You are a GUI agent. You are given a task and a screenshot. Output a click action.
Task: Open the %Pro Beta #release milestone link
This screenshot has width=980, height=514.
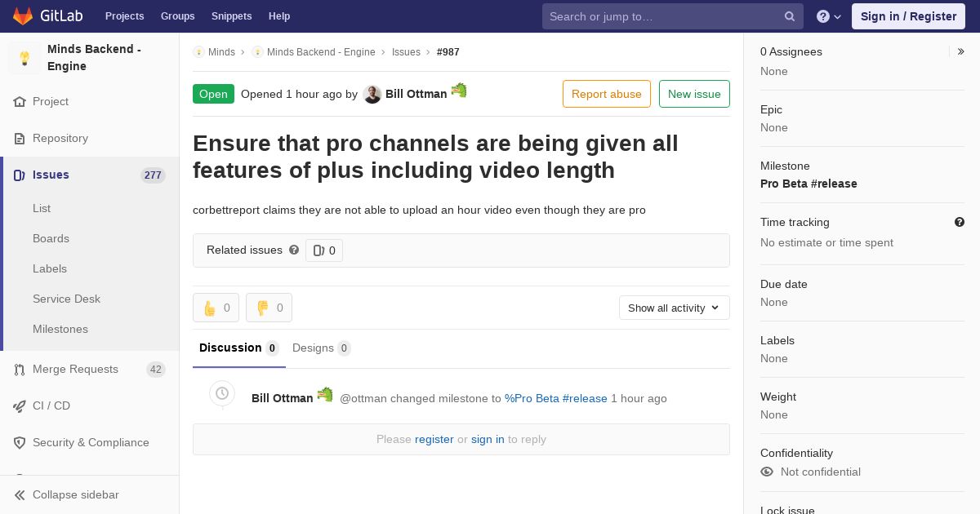click(556, 398)
